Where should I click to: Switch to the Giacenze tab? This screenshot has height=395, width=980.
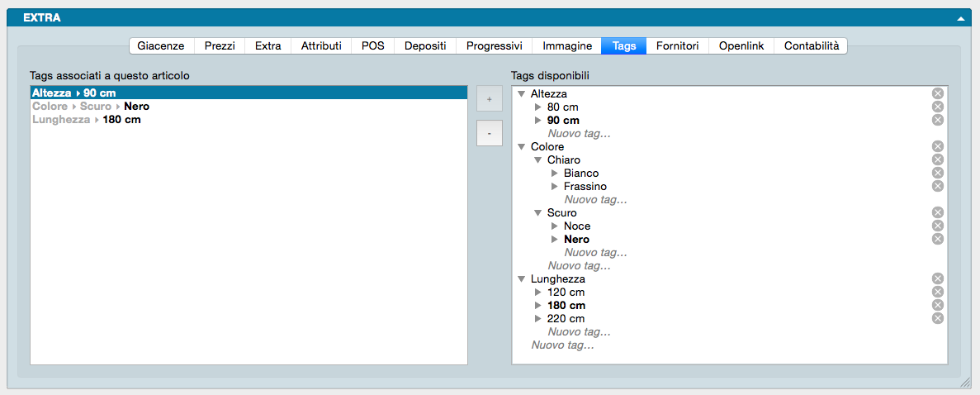pos(160,46)
